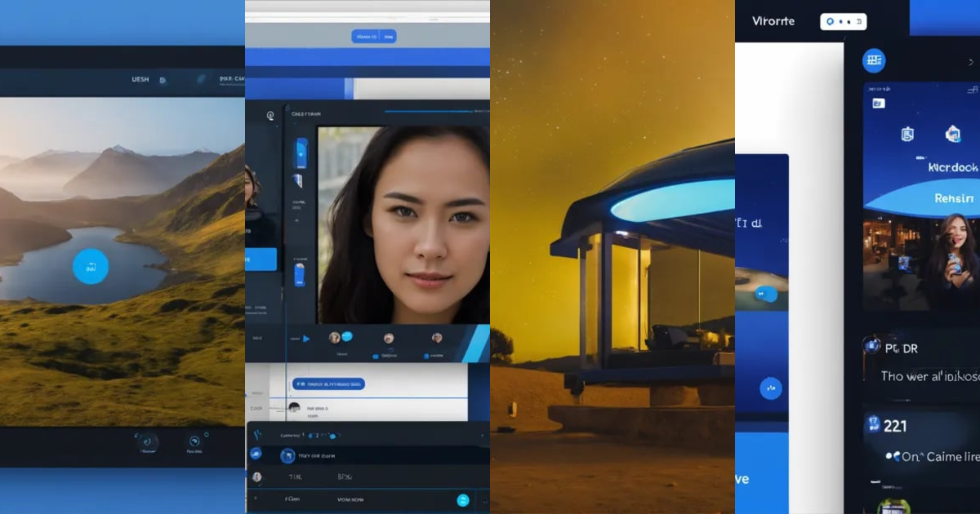This screenshot has height=514, width=980.
Task: Click the blue circular capture button on the lake photo
Action: (90, 267)
